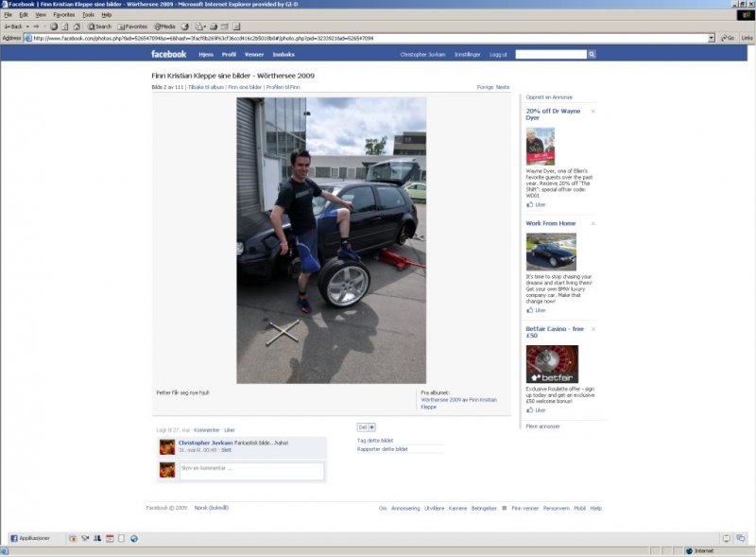Screen dimensions: 756x557
Task: Click the Work From Home ad car thumbnail
Action: click(x=551, y=252)
